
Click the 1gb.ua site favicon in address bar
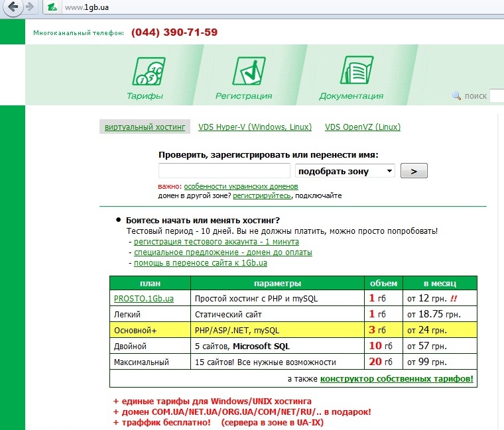click(53, 8)
